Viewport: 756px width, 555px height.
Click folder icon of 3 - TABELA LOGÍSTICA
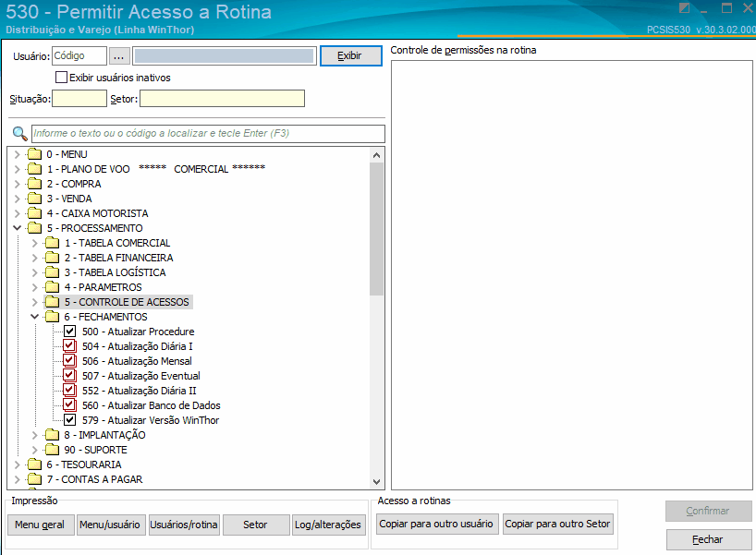pos(52,272)
